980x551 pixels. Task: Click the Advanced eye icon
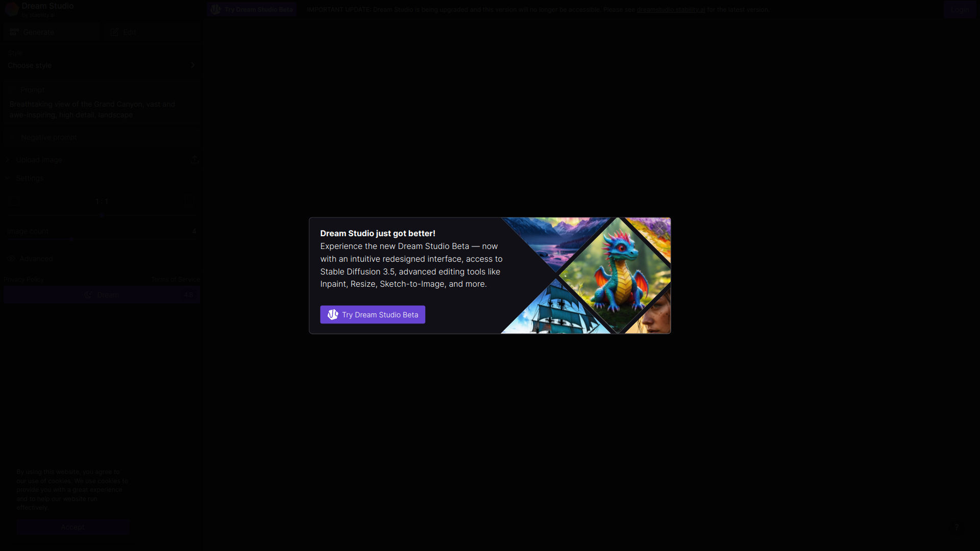[x=11, y=259]
